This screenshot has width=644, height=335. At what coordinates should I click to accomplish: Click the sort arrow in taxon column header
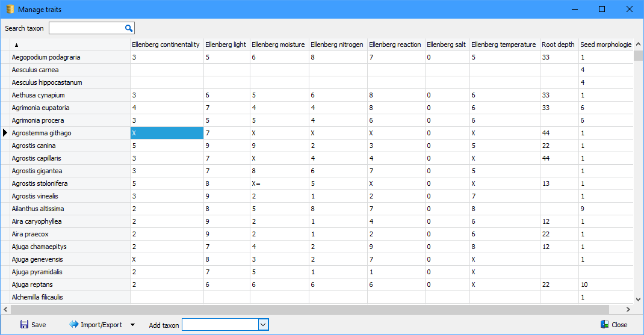(x=16, y=45)
